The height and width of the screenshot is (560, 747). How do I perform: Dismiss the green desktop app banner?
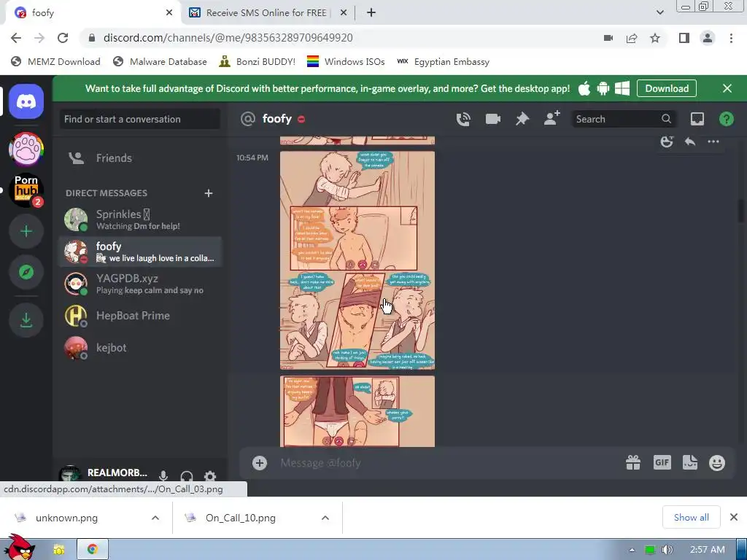click(727, 88)
